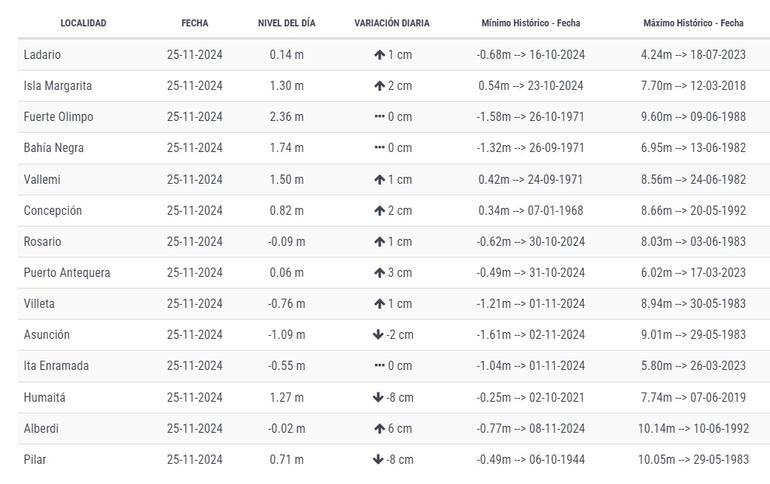Click the dots icon in Bahía Negra row
The height and width of the screenshot is (484, 770).
pos(379,148)
